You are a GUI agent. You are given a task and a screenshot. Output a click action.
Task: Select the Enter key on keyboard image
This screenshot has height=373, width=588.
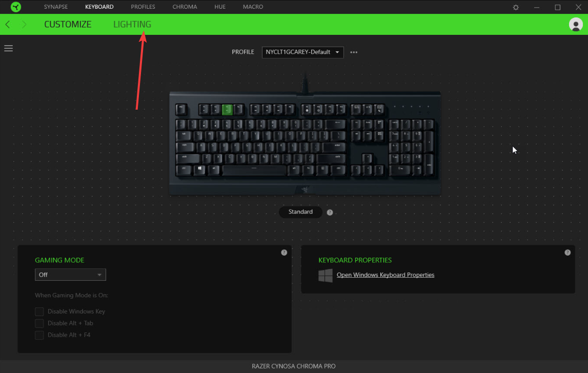tap(335, 147)
